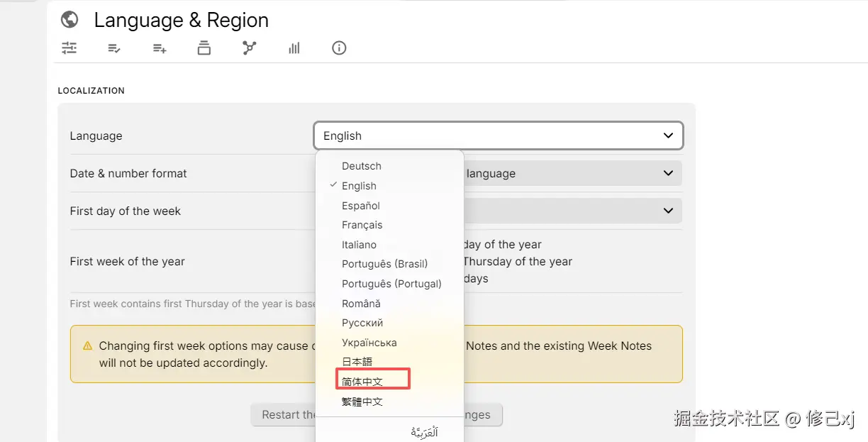Open the Owned Attributes list-check icon
868x442 pixels.
pos(114,48)
